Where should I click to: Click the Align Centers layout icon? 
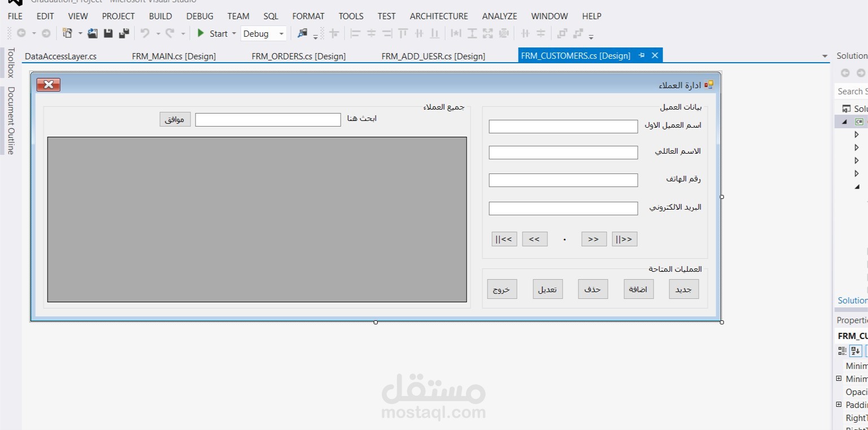click(x=371, y=33)
